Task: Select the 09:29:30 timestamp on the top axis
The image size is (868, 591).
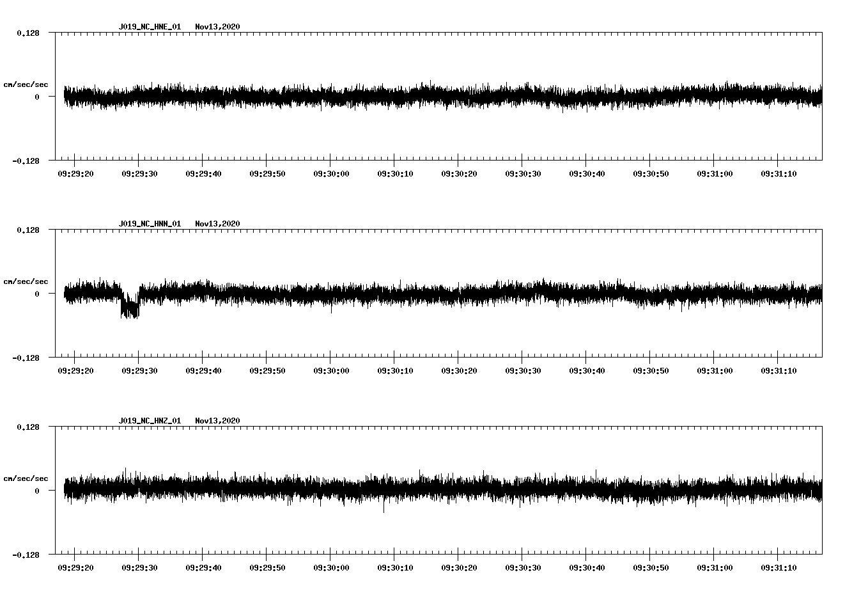Action: (x=139, y=172)
